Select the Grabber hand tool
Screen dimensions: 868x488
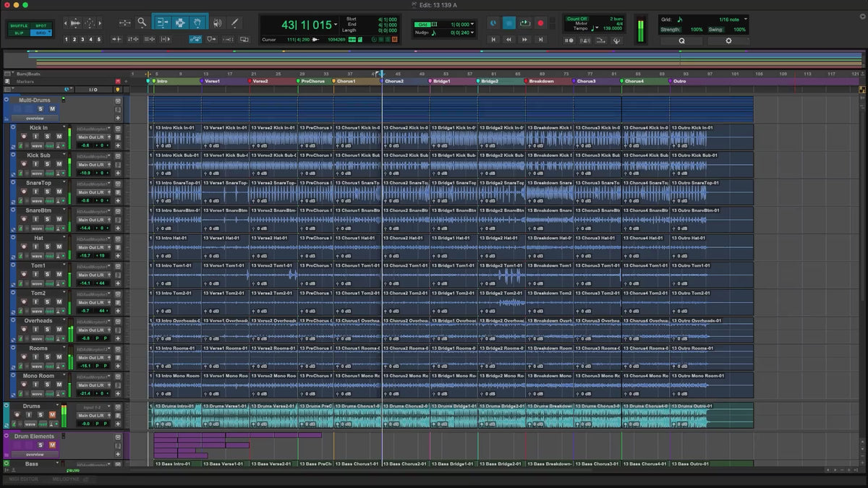(197, 23)
